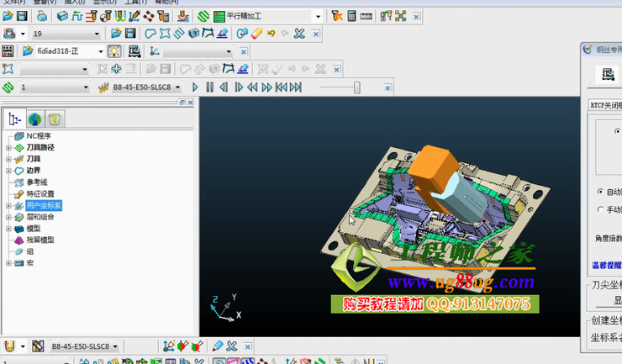Select the 残留模型 tree item
622x364 pixels.
(x=40, y=240)
